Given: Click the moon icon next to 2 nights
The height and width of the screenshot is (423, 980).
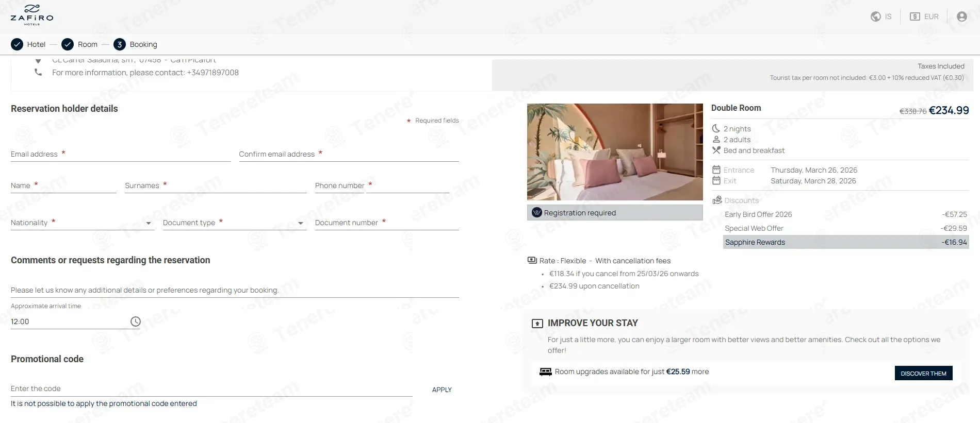Looking at the screenshot, I should pyautogui.click(x=716, y=128).
